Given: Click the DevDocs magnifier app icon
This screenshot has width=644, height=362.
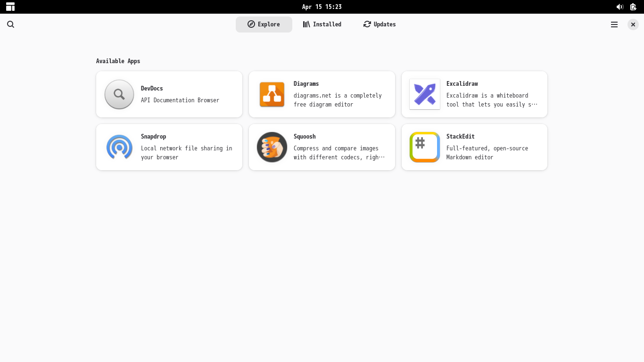Looking at the screenshot, I should 119,94.
